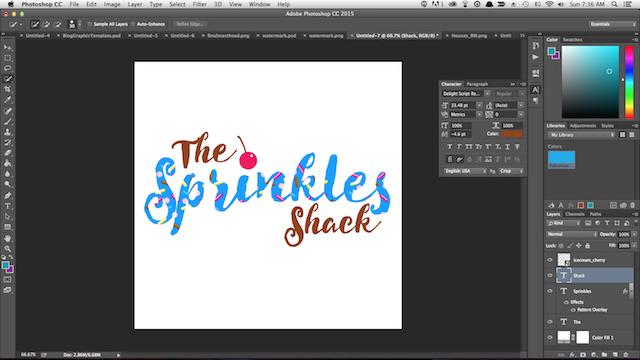This screenshot has height=360, width=640.
Task: Select the Eyedropper tool
Action: (7, 100)
